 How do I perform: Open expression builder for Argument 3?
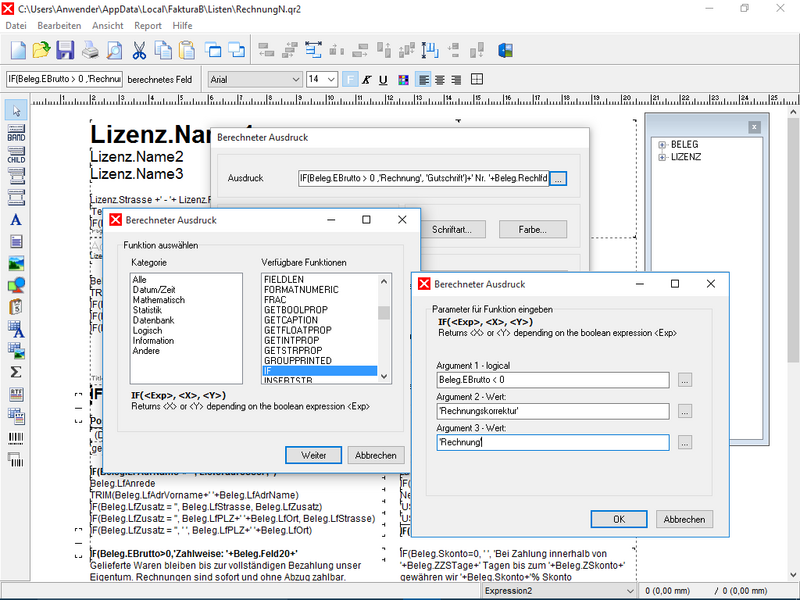coord(685,442)
